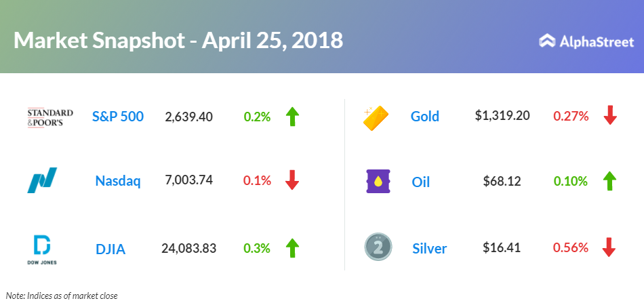Screen dimensions: 644x305
Task: Click the red down arrow beside Silver
Action: (x=609, y=248)
